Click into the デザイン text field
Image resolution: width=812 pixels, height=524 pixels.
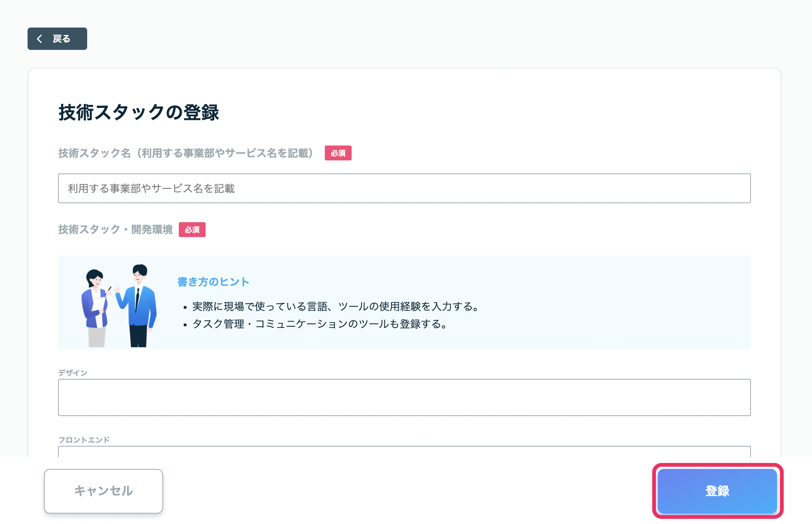pyautogui.click(x=404, y=397)
